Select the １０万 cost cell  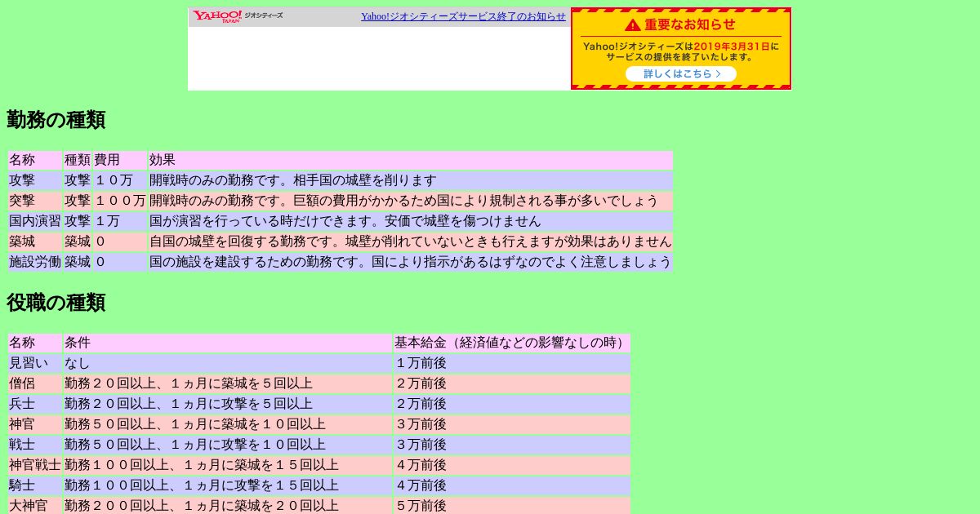(120, 180)
